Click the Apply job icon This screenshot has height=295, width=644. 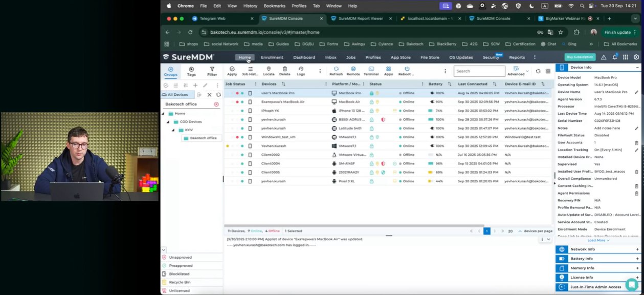[232, 71]
